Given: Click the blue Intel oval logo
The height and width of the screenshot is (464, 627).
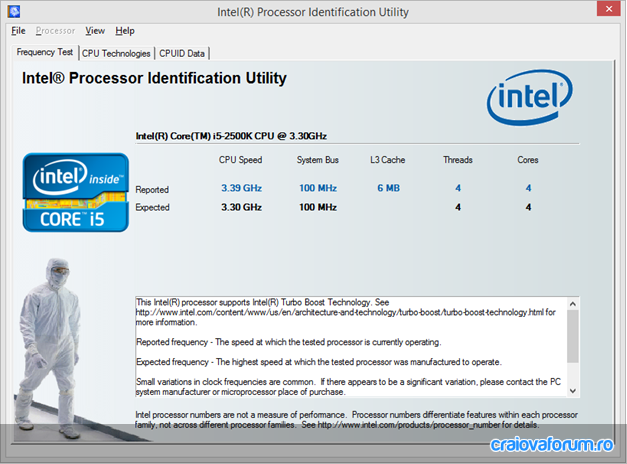Looking at the screenshot, I should pyautogui.click(x=529, y=97).
